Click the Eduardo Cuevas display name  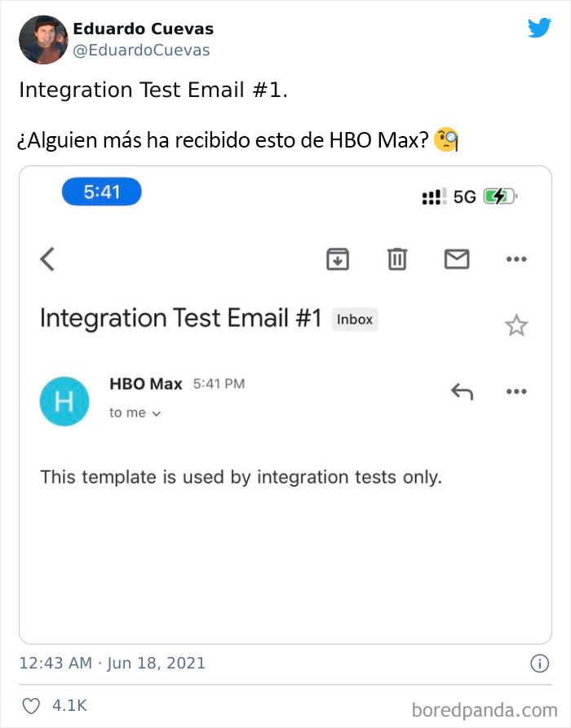coord(143,29)
